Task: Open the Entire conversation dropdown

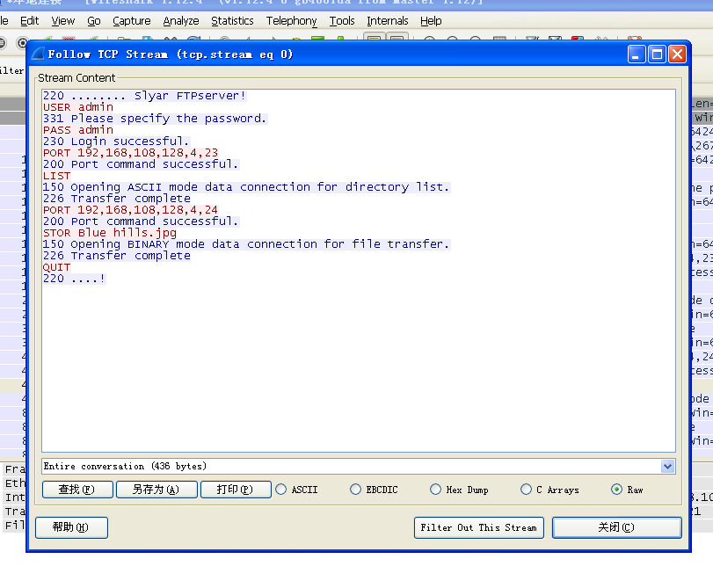Action: tap(359, 466)
